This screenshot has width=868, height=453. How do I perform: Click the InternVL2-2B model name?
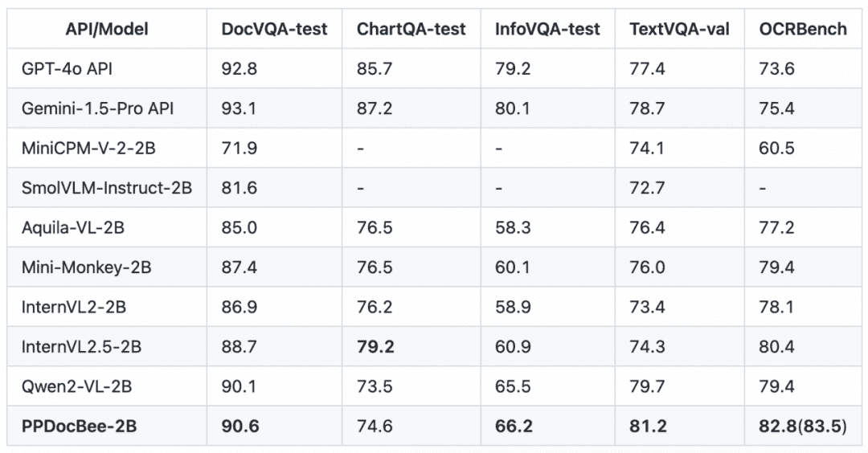[x=74, y=307]
